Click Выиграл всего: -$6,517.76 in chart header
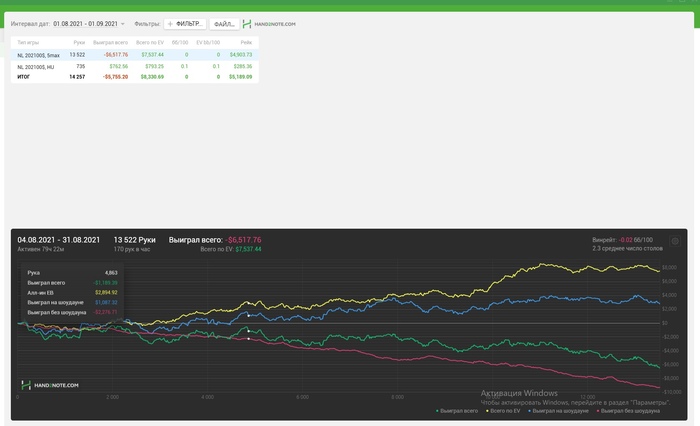This screenshot has width=700, height=426. click(215, 240)
